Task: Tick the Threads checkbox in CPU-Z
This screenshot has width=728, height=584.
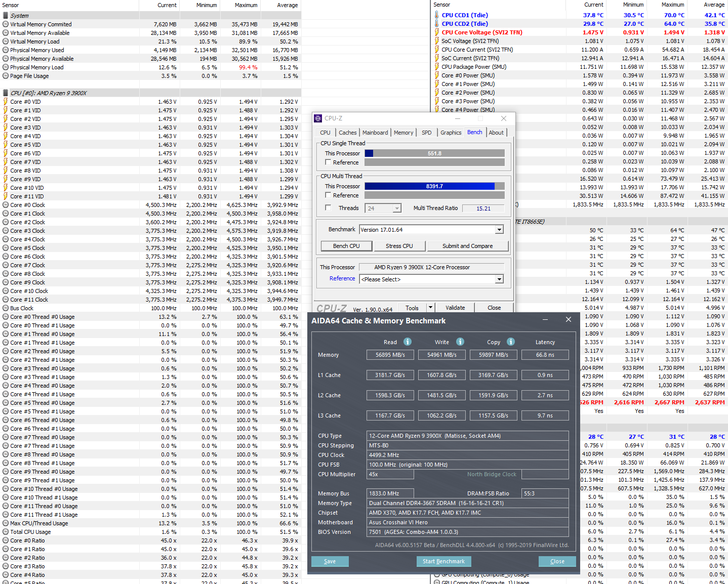Action: coord(328,207)
